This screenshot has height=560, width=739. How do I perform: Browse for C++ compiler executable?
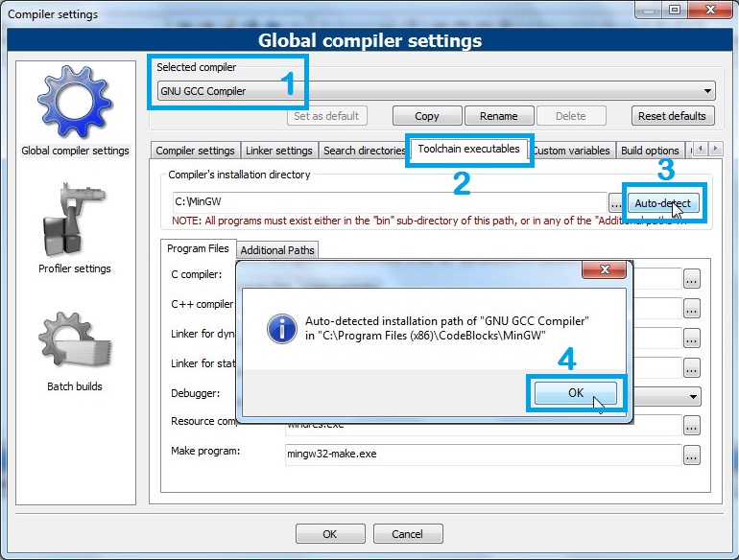pos(691,309)
